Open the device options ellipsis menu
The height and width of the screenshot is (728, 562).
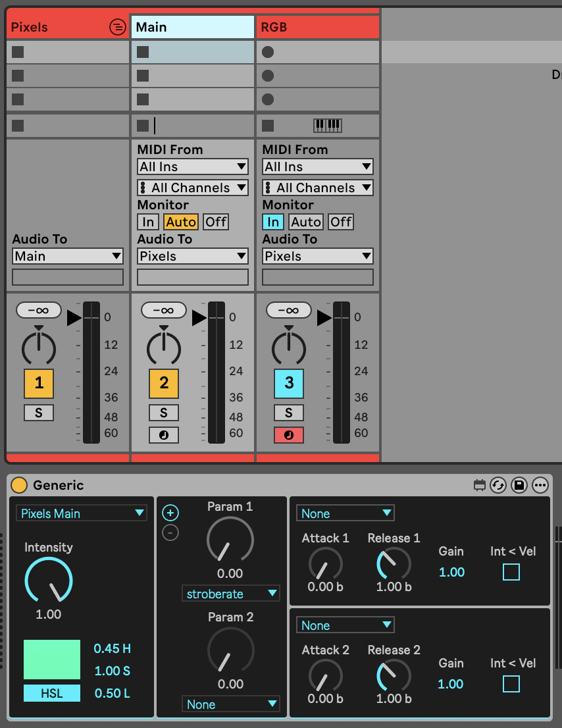tap(540, 485)
